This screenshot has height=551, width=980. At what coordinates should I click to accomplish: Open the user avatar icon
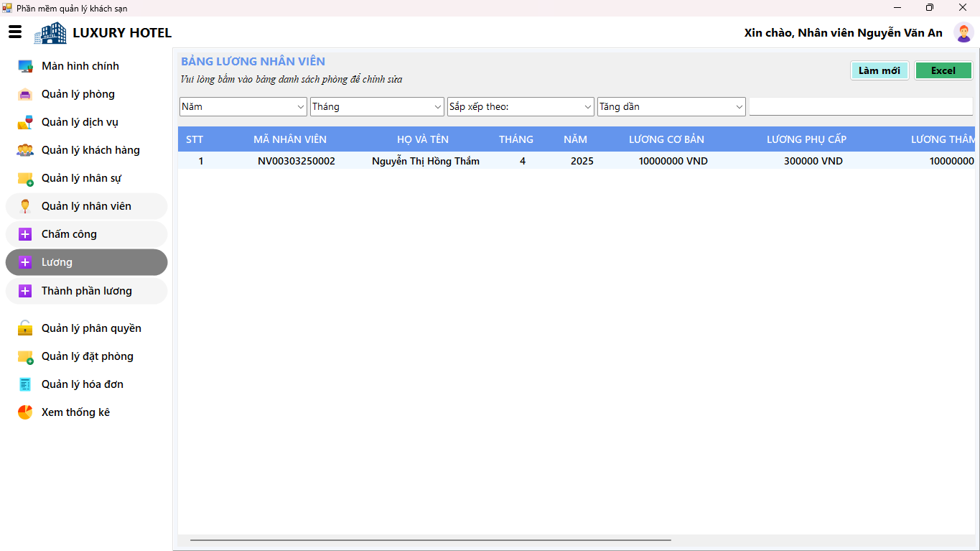[963, 32]
